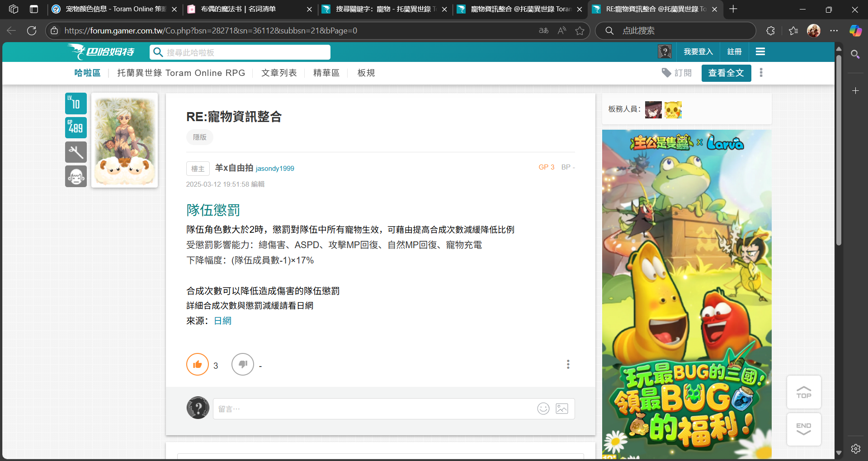Image resolution: width=868 pixels, height=461 pixels.
Task: Open a new browser tab
Action: point(733,9)
